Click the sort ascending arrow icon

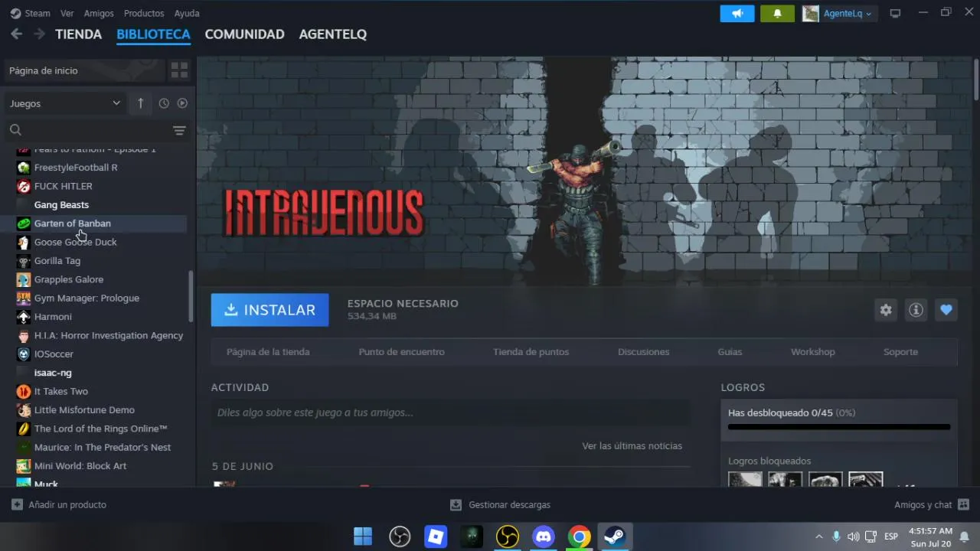[x=140, y=103]
